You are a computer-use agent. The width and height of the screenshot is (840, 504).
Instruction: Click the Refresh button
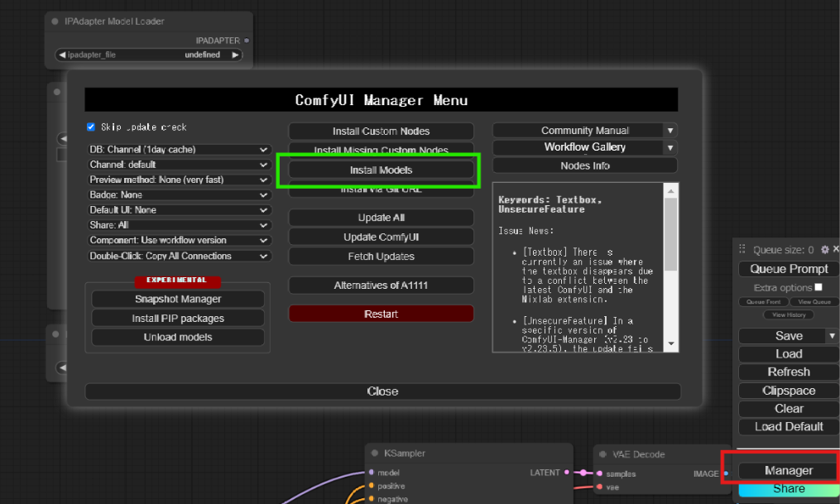(x=789, y=372)
